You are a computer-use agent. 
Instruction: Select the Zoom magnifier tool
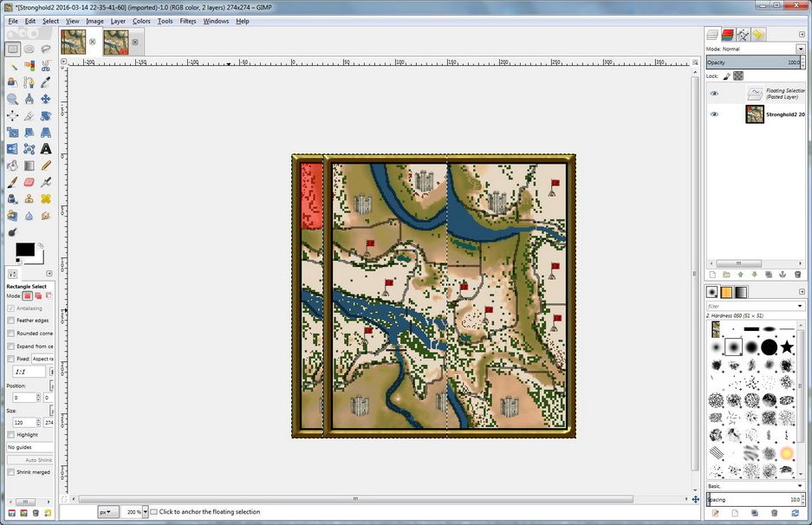12,99
